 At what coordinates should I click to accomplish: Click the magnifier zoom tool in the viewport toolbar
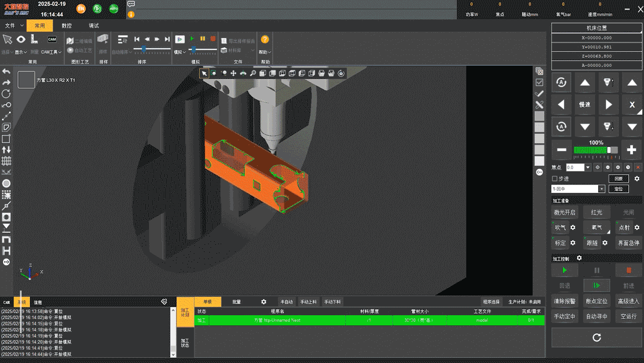pyautogui.click(x=253, y=73)
